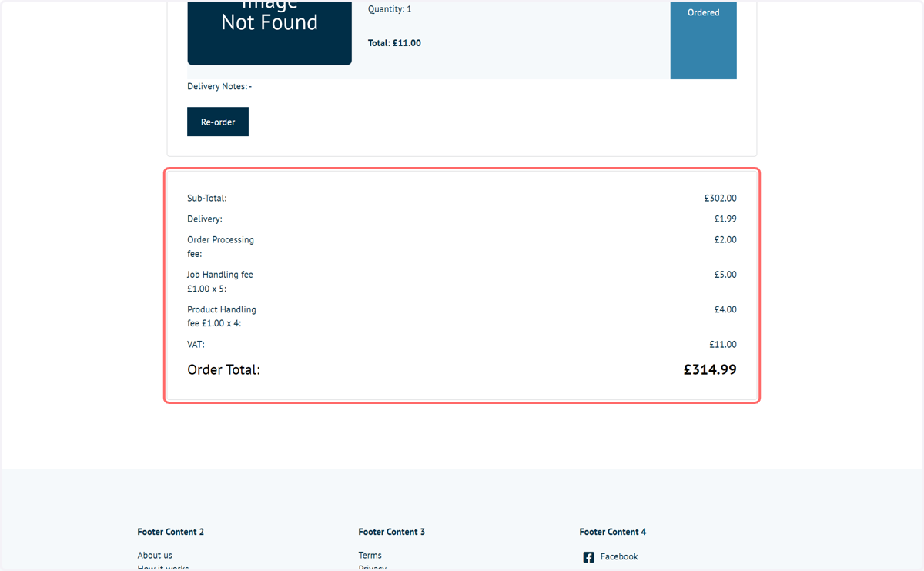Click the Sub-Total: label
Screen dimensions: 924x571
[207, 198]
